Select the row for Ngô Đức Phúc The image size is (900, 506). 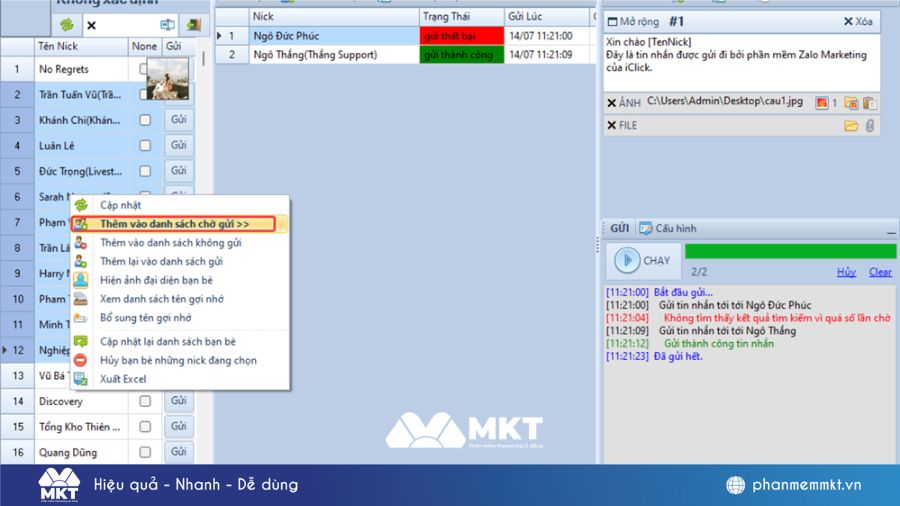pos(405,36)
